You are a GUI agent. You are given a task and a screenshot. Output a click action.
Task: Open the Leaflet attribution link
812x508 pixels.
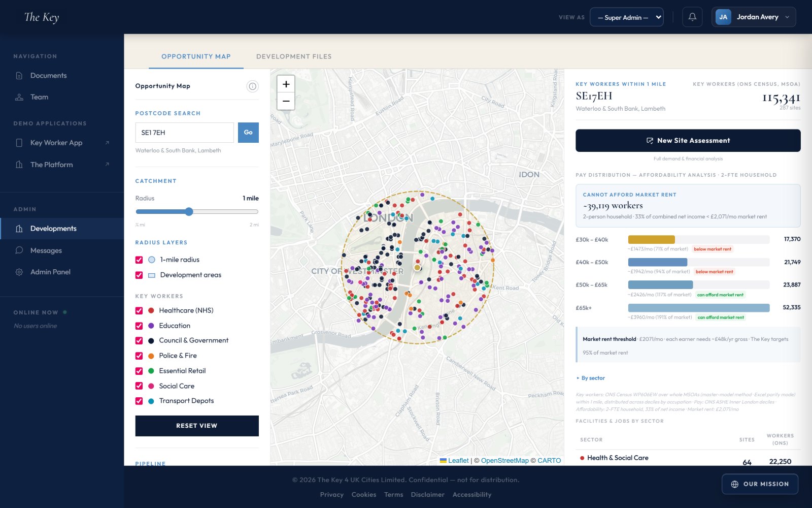point(454,461)
